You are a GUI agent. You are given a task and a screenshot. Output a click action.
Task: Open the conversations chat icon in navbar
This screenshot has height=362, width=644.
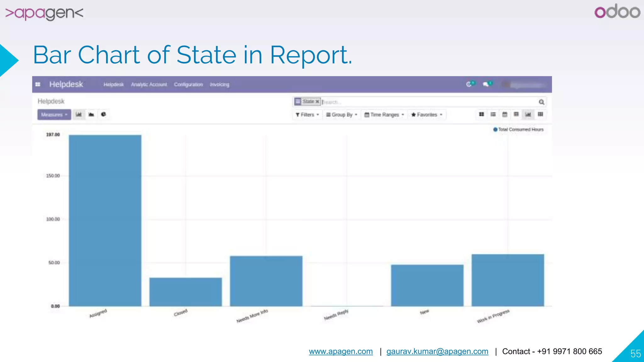[487, 84]
